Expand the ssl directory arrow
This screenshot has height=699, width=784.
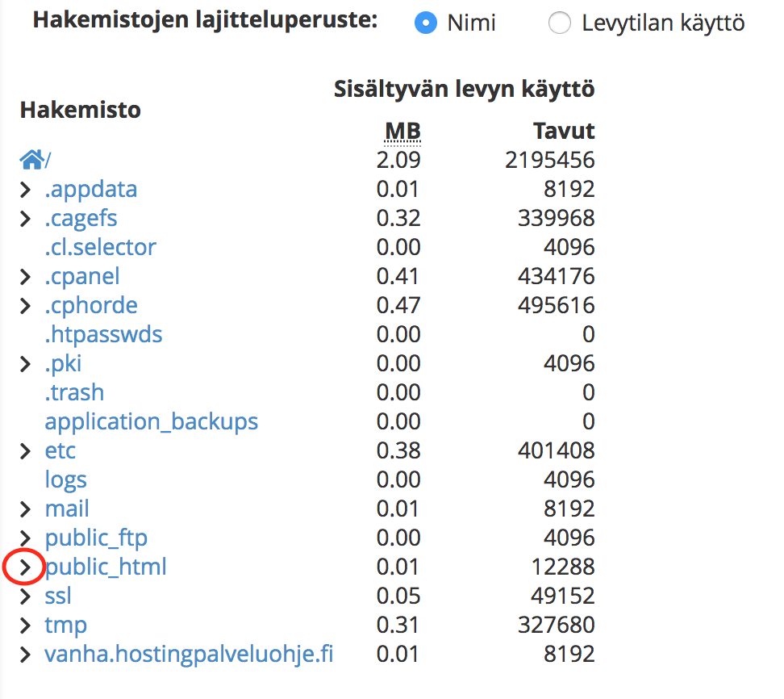coord(26,596)
